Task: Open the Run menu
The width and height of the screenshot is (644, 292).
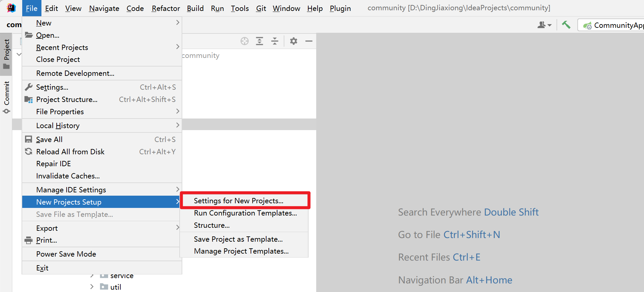Action: point(217,8)
